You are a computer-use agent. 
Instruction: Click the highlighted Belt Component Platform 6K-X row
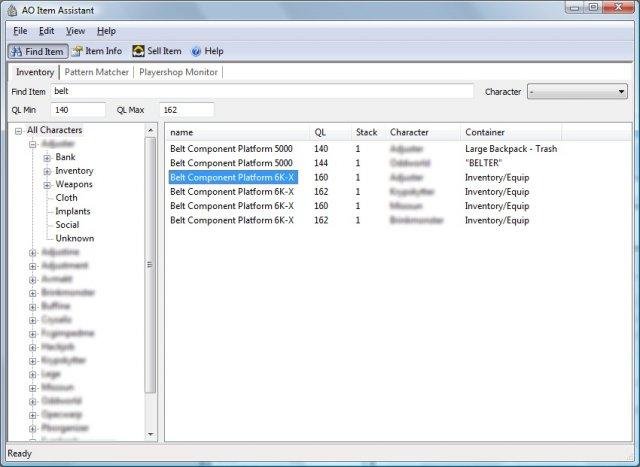[x=233, y=177]
